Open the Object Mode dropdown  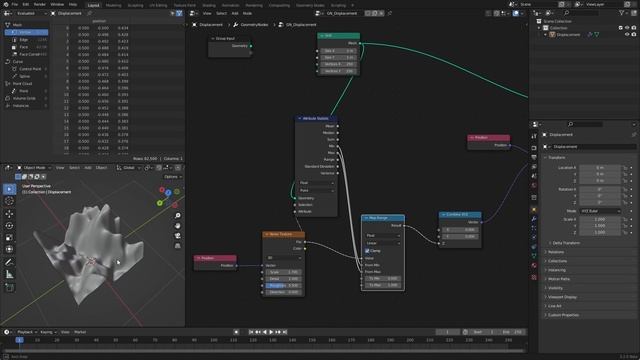tap(34, 168)
